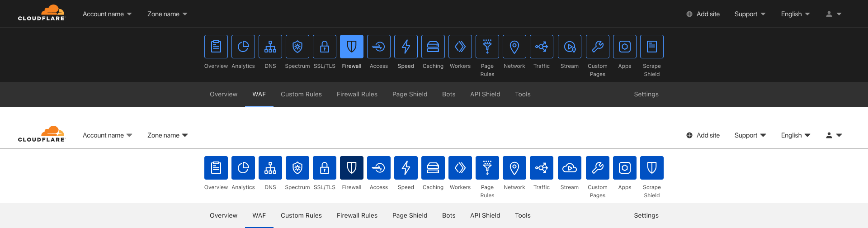
Task: Open Traffic icon in dark theme nav
Action: tap(542, 47)
